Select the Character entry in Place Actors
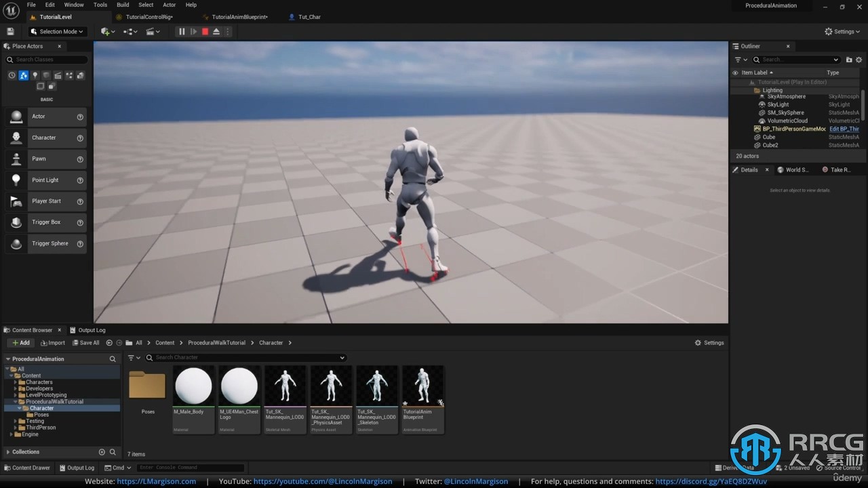Viewport: 868px width, 488px height. pyautogui.click(x=46, y=138)
